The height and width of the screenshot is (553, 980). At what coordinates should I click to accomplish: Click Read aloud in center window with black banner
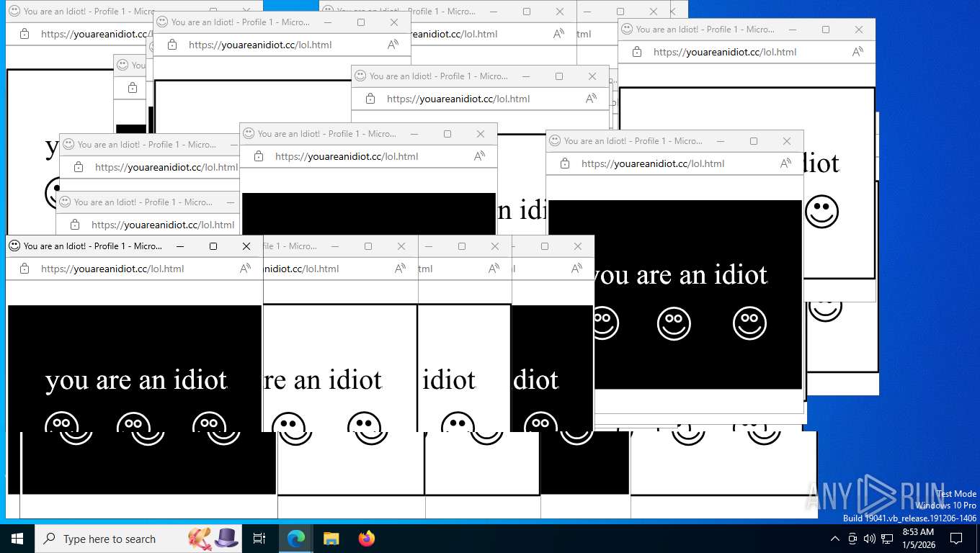480,156
